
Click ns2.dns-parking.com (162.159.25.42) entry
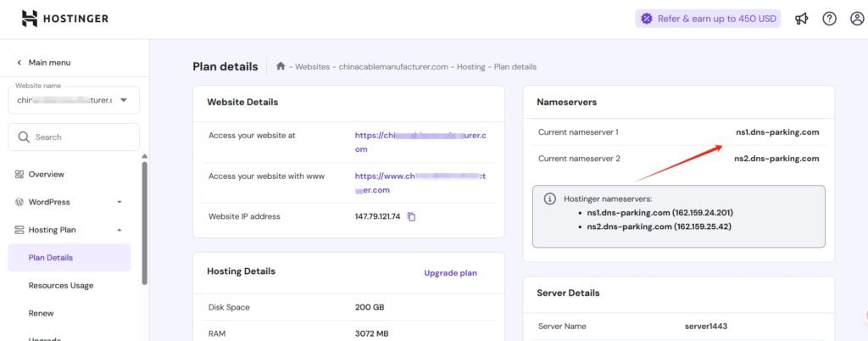[x=659, y=226]
